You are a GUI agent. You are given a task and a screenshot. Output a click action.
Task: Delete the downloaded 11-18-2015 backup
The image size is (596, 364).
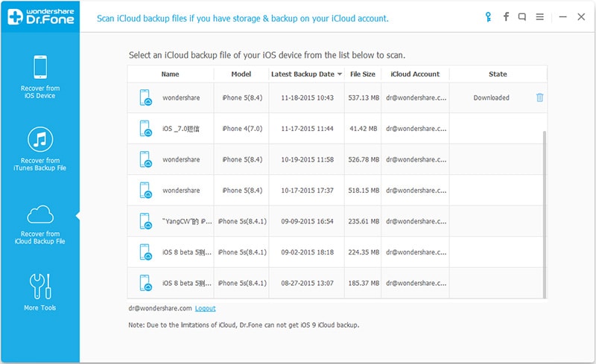pos(539,98)
